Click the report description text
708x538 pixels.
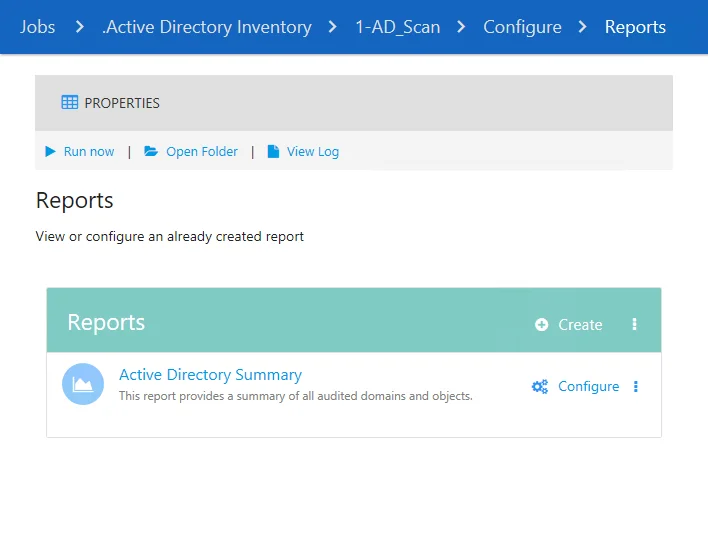point(296,396)
